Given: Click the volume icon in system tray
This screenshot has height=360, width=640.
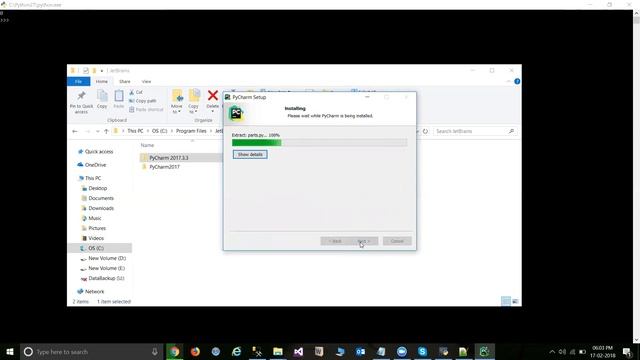Looking at the screenshot, I should pos(562,351).
